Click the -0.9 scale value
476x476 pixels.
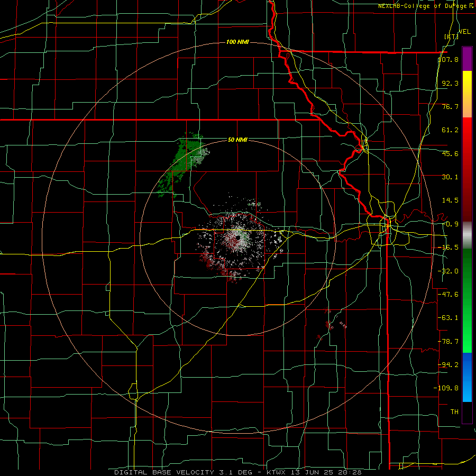[x=450, y=224]
